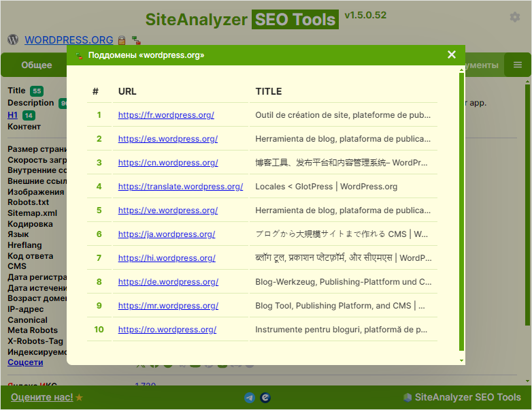This screenshot has width=532, height=410.
Task: Open the WORDPRESS.ORG site link
Action: click(69, 40)
